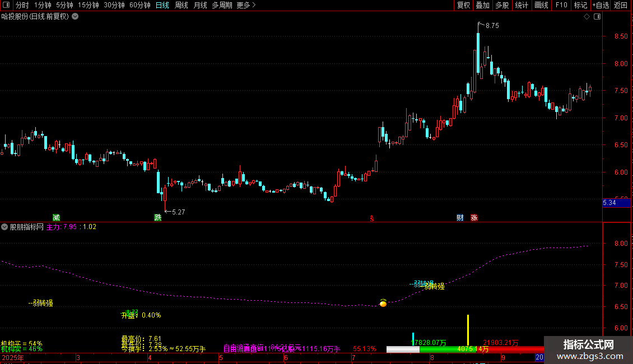Image resolution: width=633 pixels, height=364 pixels.
Task: Click the 8.00 price axis label
Action: (x=621, y=64)
